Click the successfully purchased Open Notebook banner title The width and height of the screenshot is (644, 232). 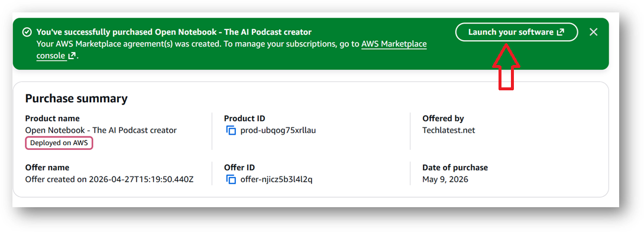click(174, 32)
